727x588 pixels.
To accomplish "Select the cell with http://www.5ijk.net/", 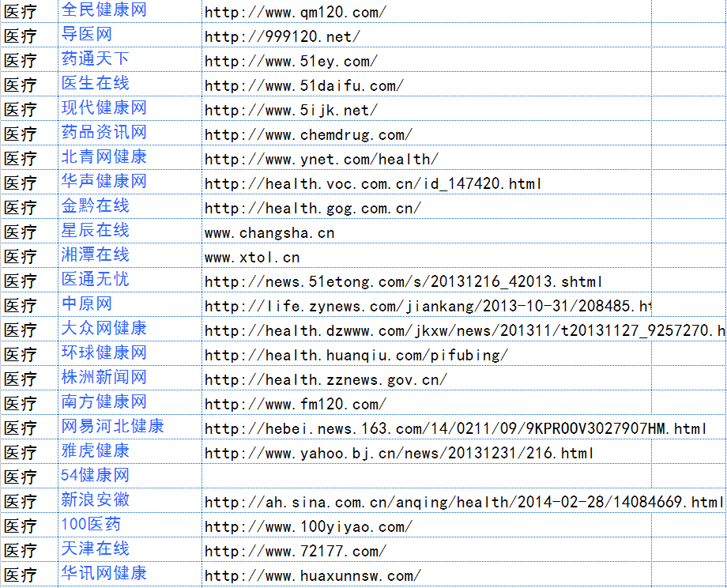I will (427, 109).
